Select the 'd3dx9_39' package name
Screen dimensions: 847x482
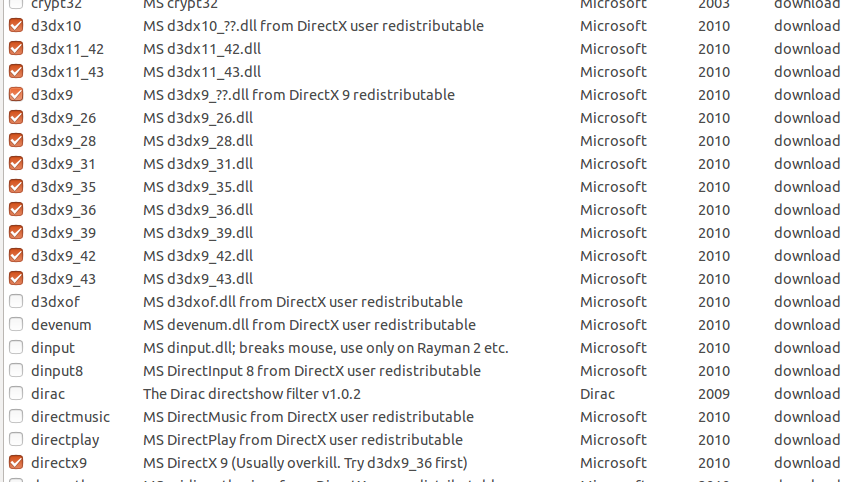point(64,233)
